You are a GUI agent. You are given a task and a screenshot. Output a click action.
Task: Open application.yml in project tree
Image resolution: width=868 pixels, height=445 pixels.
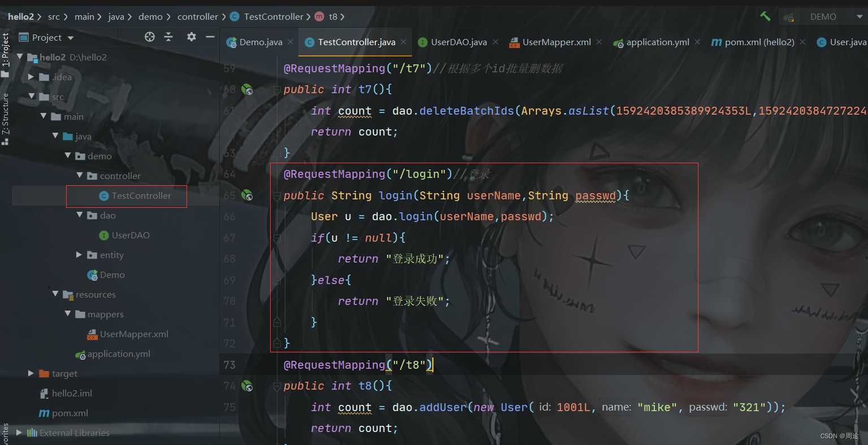[112, 354]
